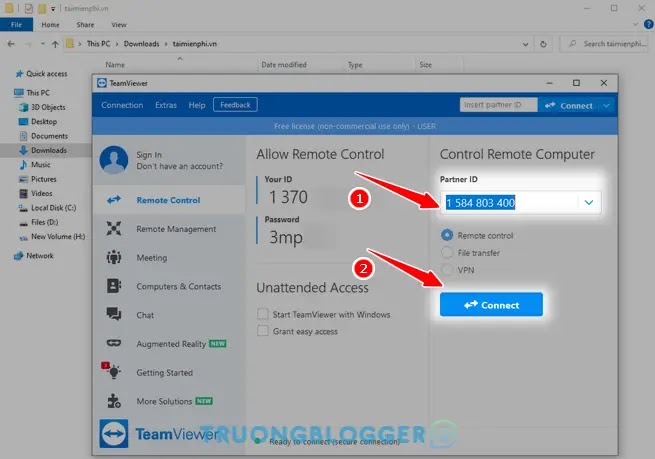Select the VPN radio option
Image resolution: width=655 pixels, height=459 pixels.
click(x=447, y=270)
